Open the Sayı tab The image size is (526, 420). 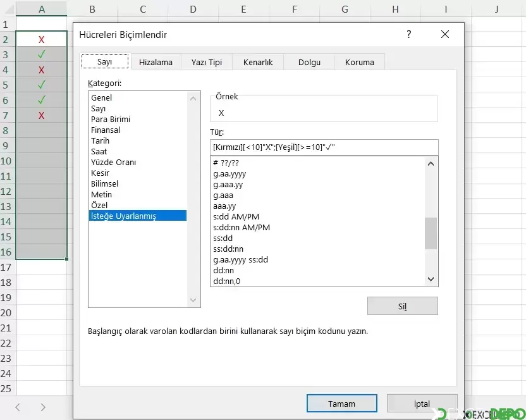click(105, 62)
